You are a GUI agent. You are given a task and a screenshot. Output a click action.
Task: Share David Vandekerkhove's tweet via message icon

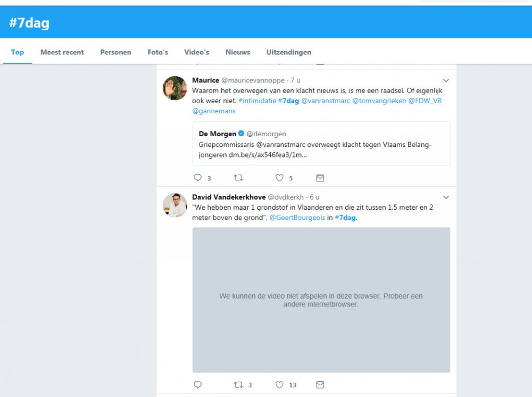tap(320, 384)
